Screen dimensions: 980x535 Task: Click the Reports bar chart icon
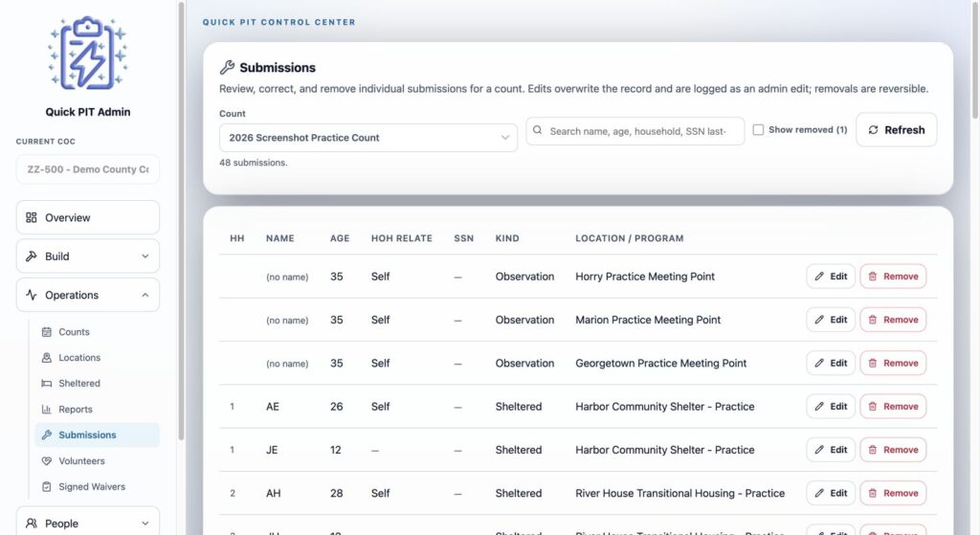click(x=46, y=410)
